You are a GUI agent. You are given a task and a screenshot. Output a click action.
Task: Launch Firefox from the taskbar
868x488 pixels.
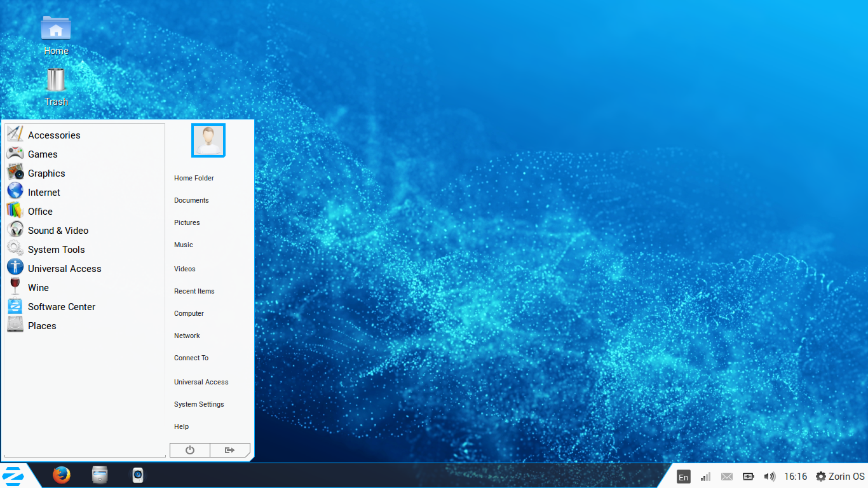(x=62, y=475)
